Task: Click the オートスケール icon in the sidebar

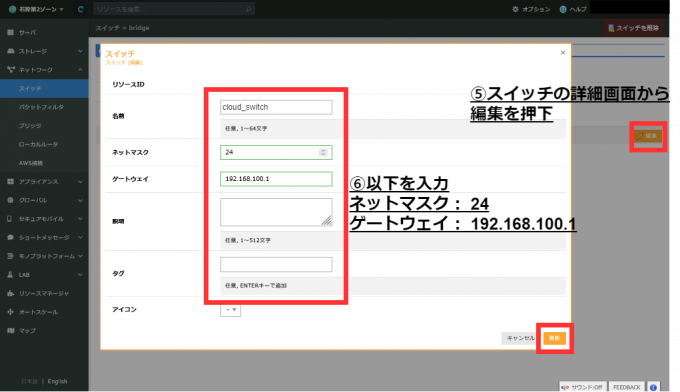Action: coord(10,312)
